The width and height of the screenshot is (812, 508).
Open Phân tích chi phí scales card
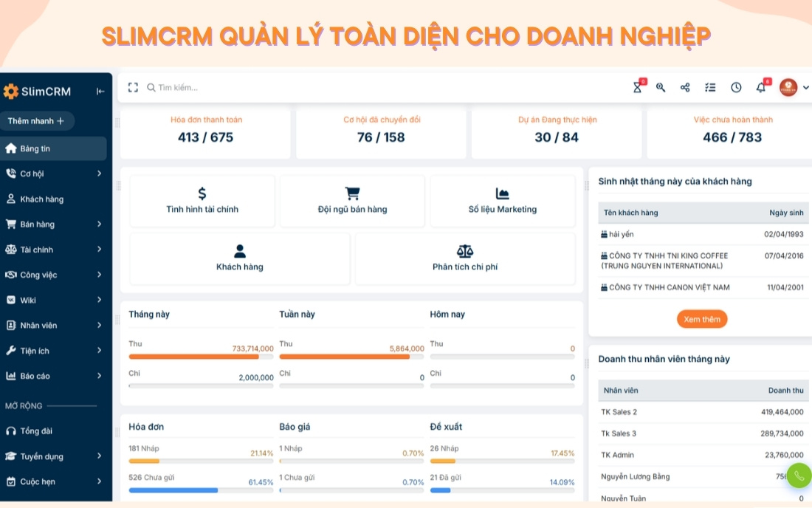coord(465,258)
